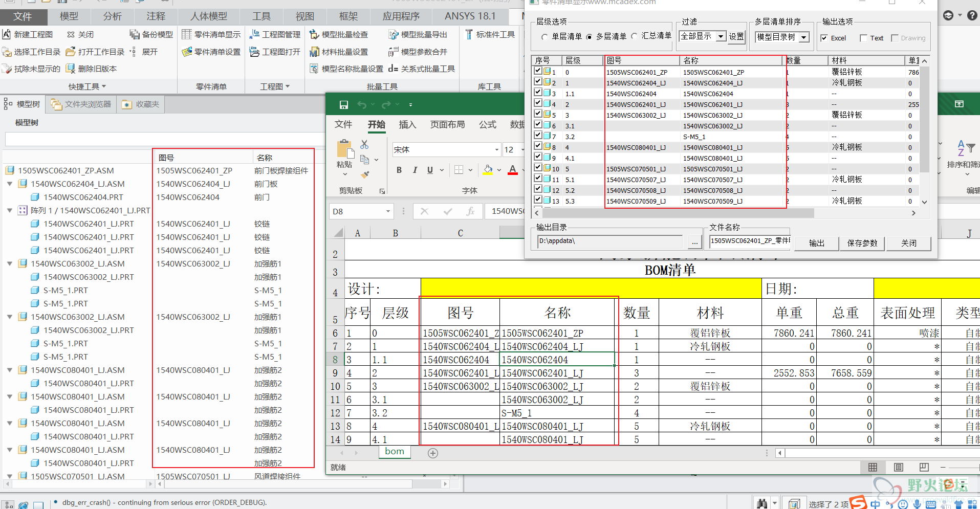Open Excel 插入 tab
The image size is (980, 509).
coord(407,124)
